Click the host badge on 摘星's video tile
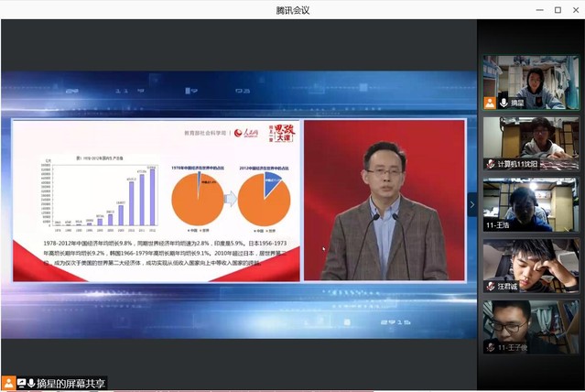The width and height of the screenshot is (585, 392). pos(490,103)
